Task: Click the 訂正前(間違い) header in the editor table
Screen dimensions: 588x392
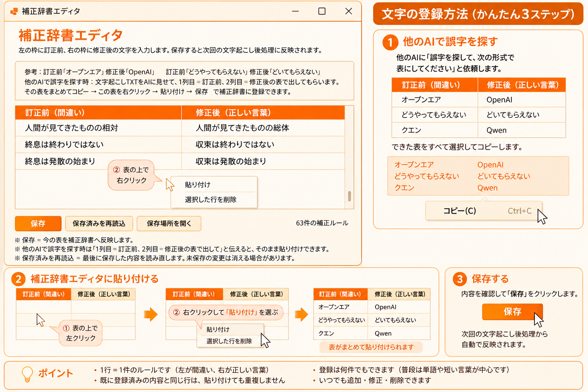Action: [98, 113]
